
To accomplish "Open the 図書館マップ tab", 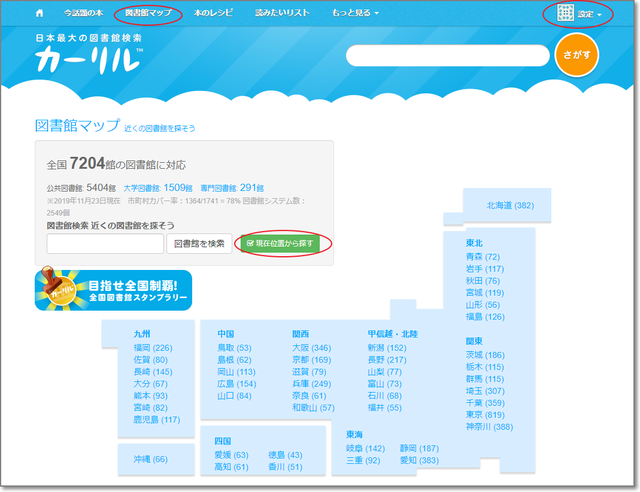I will point(148,14).
